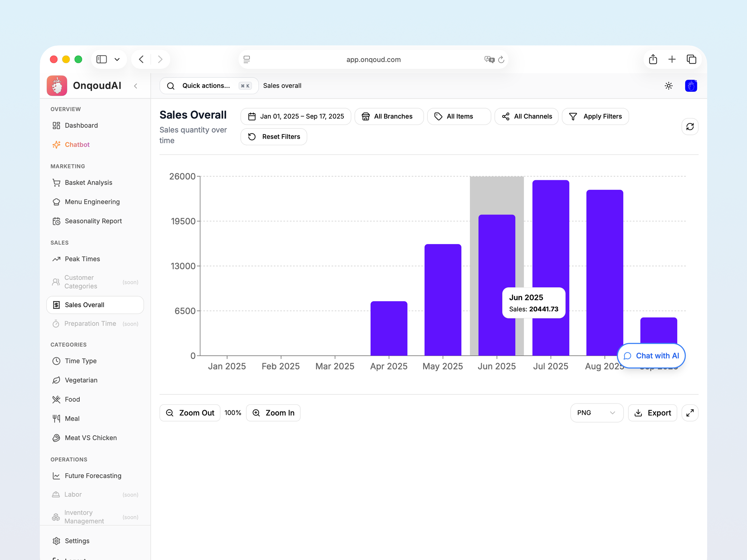Open the user profile avatar
This screenshot has width=747, height=560.
point(691,86)
